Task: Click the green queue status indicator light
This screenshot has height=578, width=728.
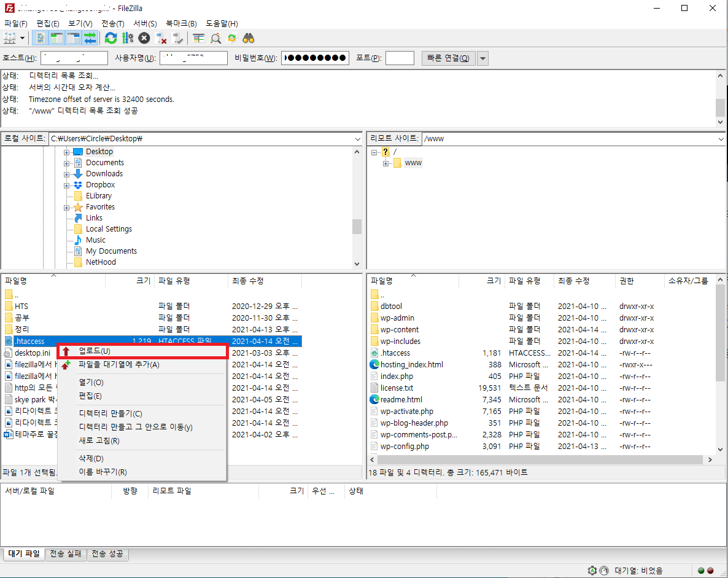Action: click(x=700, y=571)
